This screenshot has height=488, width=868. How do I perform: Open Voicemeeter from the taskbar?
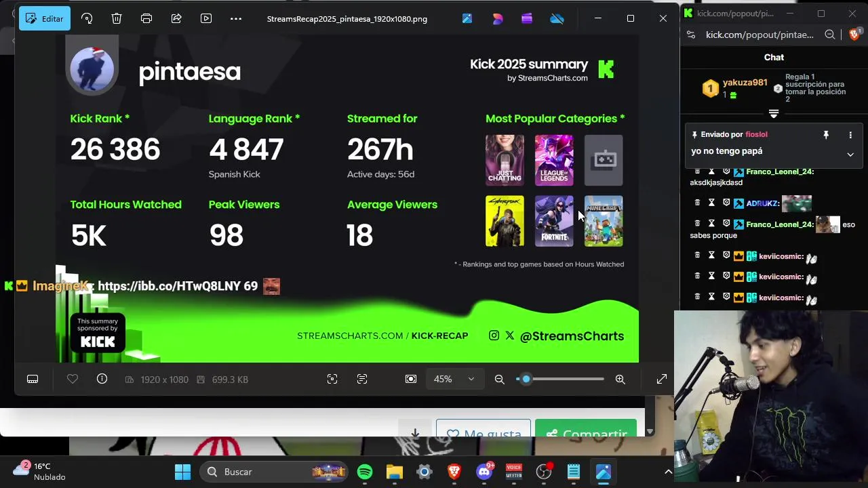click(514, 472)
